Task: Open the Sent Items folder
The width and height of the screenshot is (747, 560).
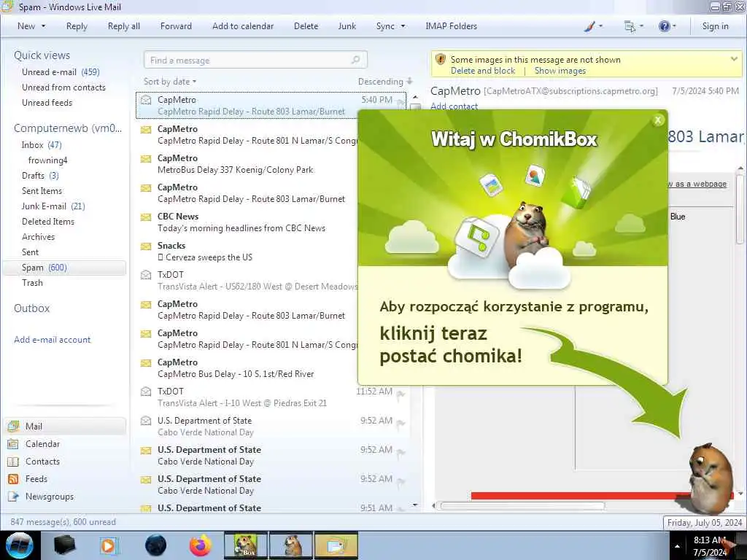Action: point(42,190)
